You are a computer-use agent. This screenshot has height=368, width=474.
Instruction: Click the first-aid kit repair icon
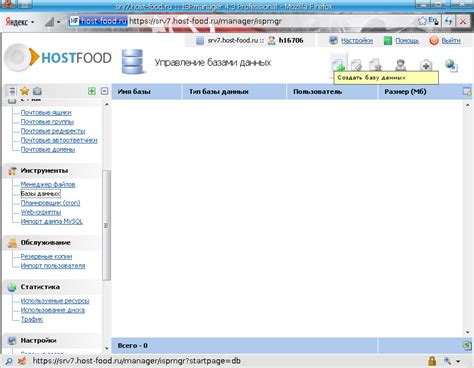426,65
